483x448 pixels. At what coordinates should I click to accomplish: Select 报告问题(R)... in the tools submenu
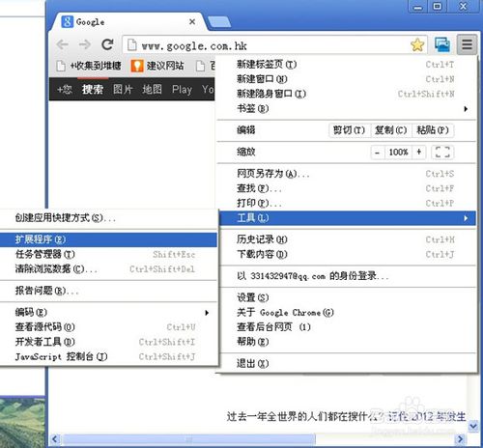tap(108, 291)
